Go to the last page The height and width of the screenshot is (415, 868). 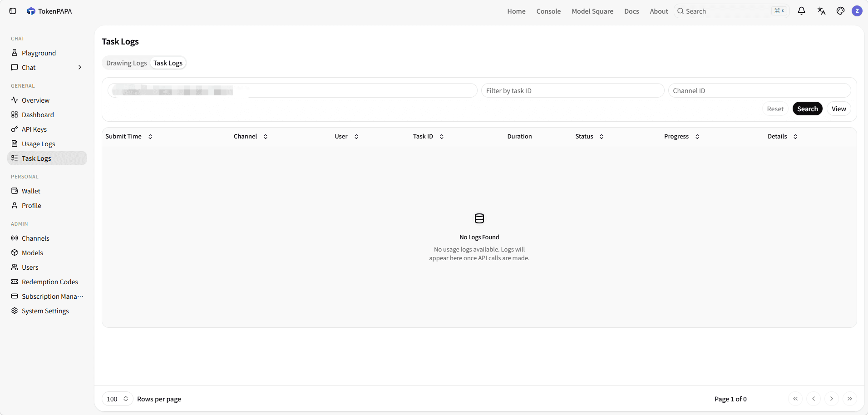[x=850, y=399]
